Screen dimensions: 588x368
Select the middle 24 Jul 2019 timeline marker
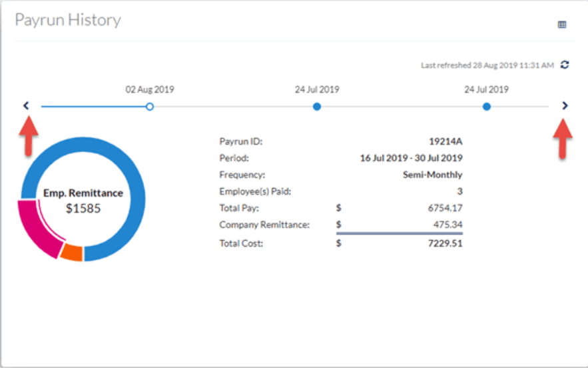pyautogui.click(x=317, y=107)
